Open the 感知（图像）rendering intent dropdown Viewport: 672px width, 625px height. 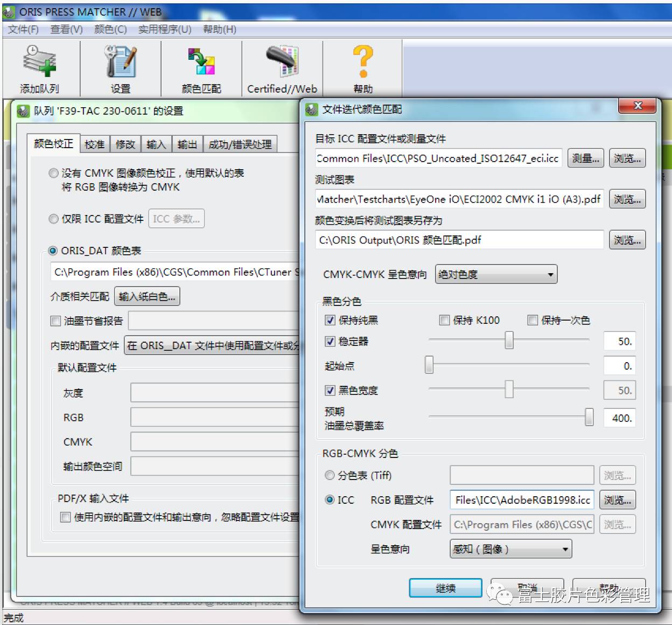tap(510, 549)
